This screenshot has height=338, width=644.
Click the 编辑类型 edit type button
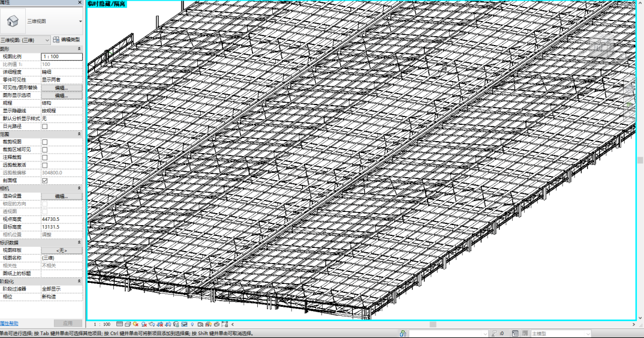[x=67, y=40]
